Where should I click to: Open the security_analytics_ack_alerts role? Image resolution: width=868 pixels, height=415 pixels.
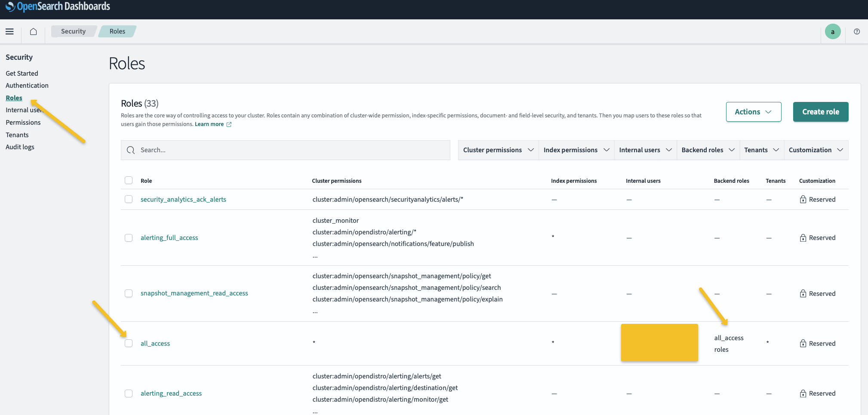(183, 200)
